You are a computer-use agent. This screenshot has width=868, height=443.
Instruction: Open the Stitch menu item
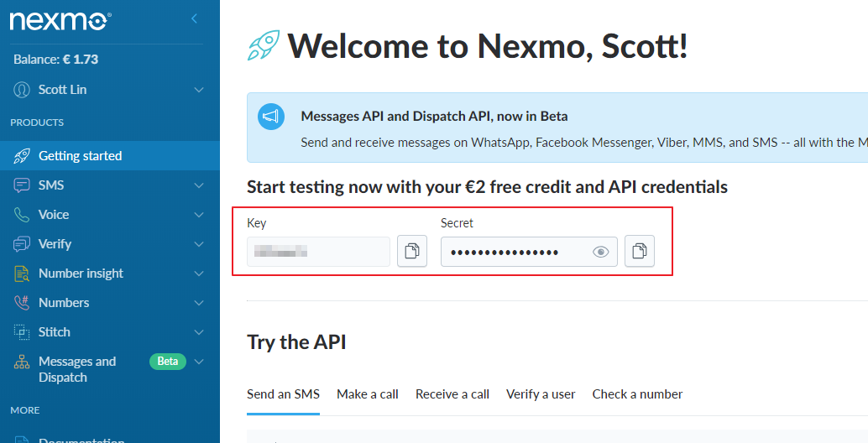pos(110,332)
